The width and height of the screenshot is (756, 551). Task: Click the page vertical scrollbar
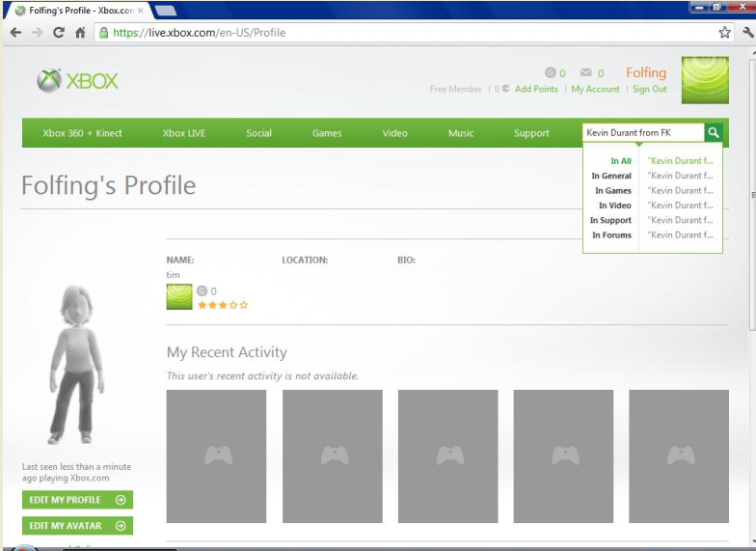coord(752,195)
